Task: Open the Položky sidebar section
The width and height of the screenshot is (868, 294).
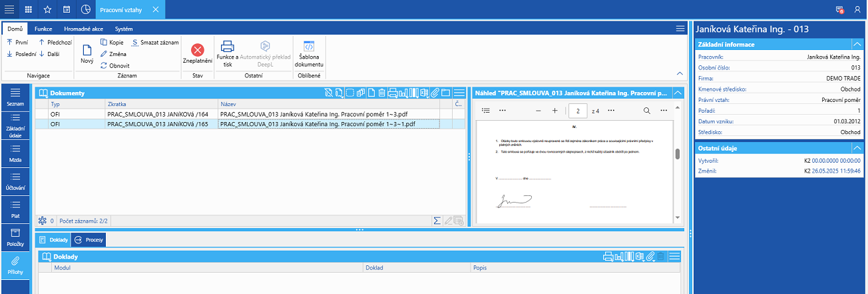Action: (x=15, y=238)
